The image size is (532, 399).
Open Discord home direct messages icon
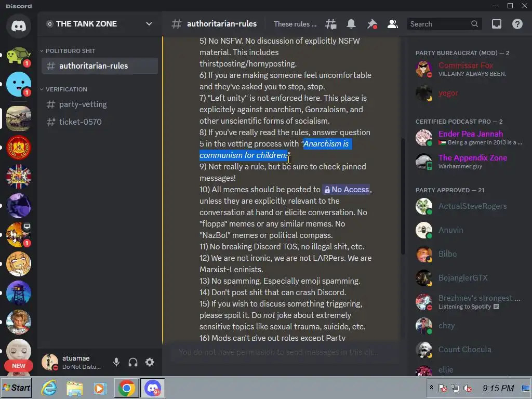[x=18, y=26]
